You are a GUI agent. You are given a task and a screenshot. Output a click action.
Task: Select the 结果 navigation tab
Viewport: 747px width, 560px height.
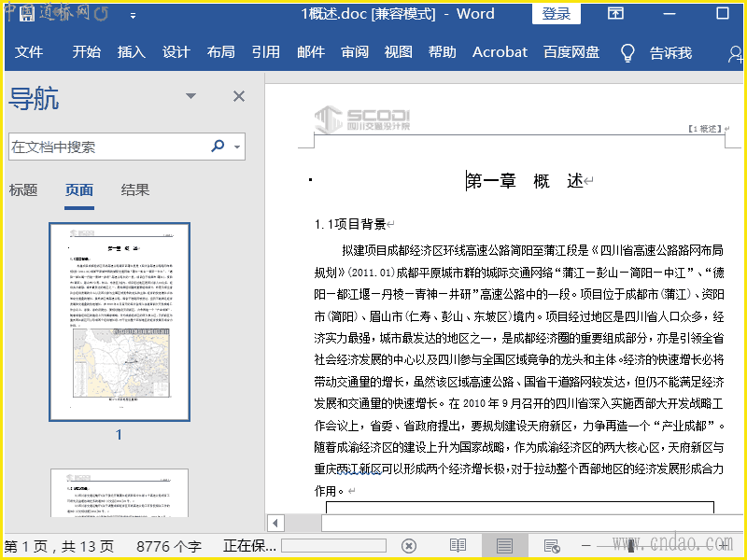click(x=134, y=189)
